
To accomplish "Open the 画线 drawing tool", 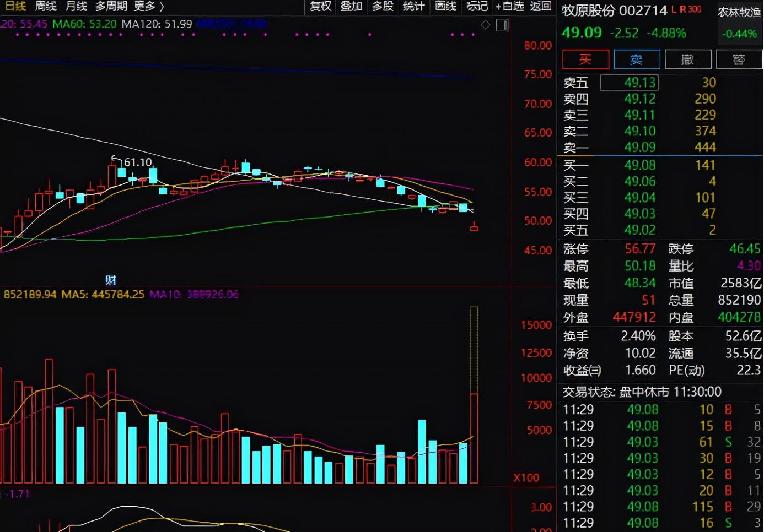I will tap(445, 7).
